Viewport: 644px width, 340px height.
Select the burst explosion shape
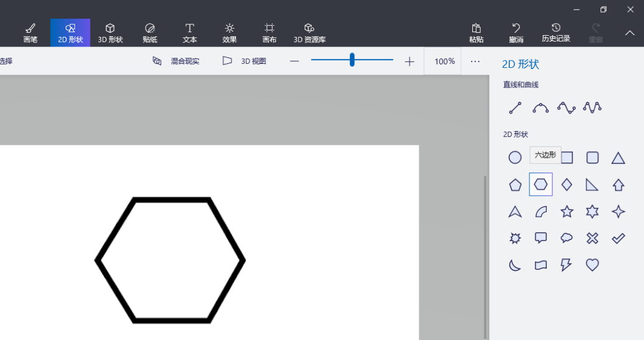tap(515, 238)
